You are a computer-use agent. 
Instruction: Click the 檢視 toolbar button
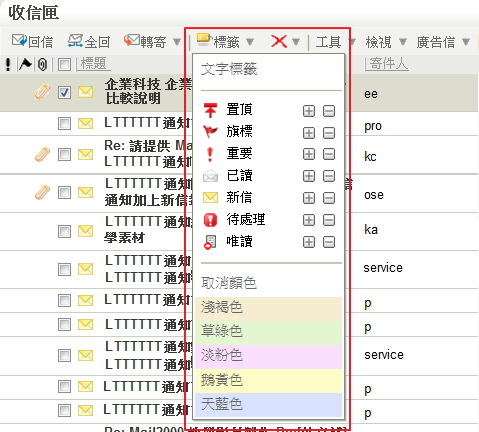coord(378,42)
